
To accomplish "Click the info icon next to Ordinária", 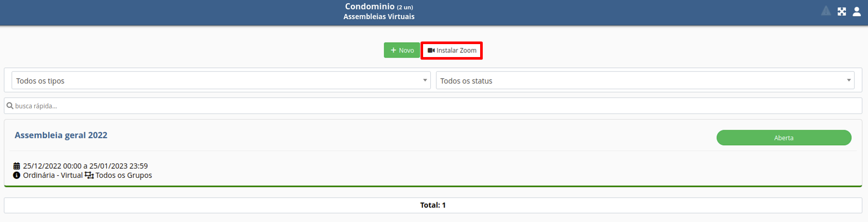I will 17,175.
